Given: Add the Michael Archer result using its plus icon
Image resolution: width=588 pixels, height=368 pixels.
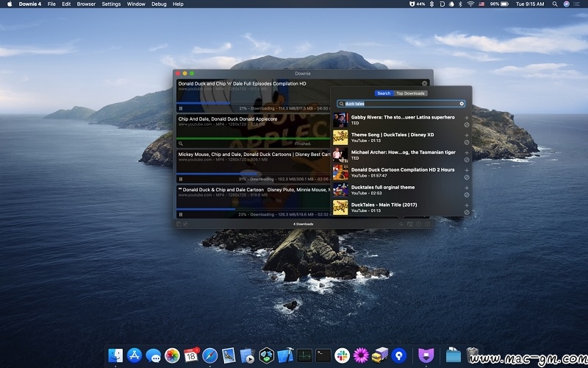Looking at the screenshot, I should coord(467,153).
